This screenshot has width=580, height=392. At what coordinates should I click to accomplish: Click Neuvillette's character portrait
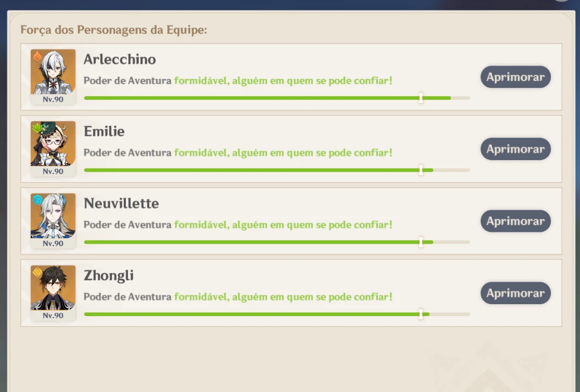53,216
